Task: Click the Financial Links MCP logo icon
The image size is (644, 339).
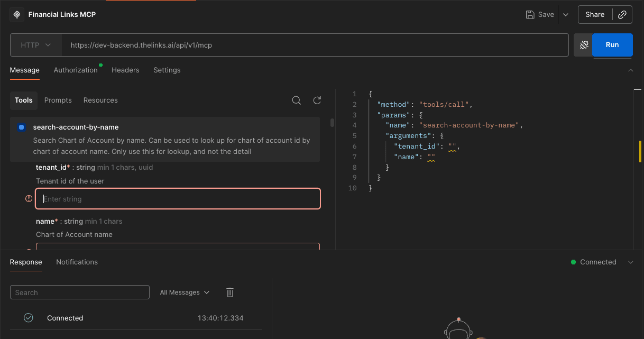Action: pos(16,14)
